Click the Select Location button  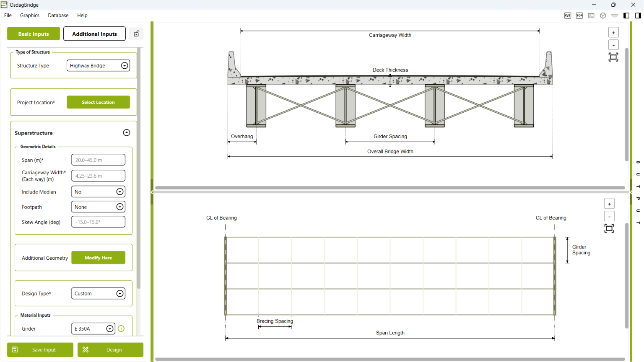click(98, 102)
